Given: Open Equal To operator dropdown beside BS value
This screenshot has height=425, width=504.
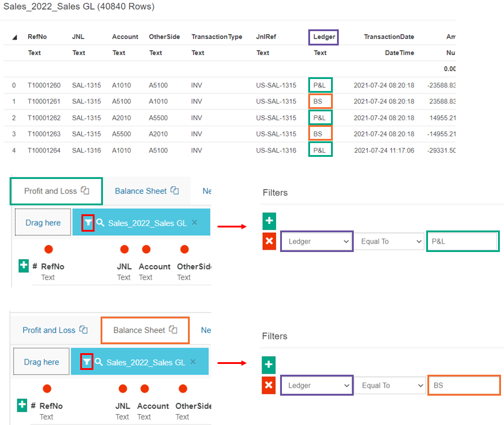Looking at the screenshot, I should coord(391,385).
